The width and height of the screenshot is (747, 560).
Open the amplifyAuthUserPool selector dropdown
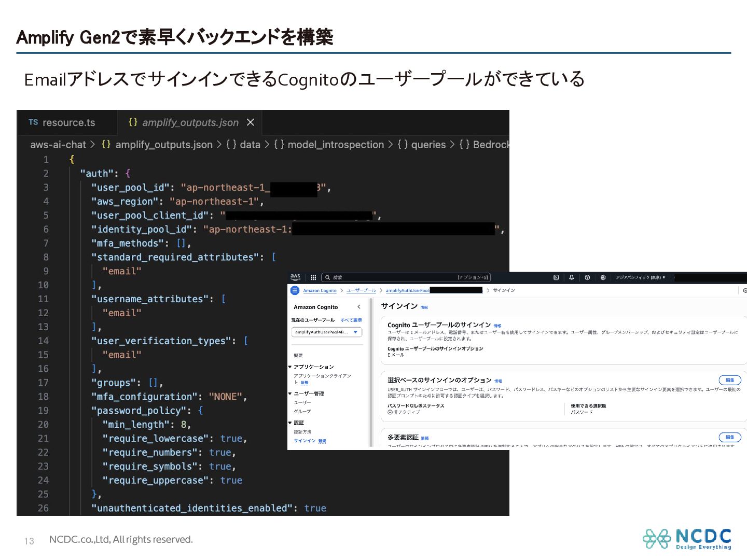[x=327, y=332]
